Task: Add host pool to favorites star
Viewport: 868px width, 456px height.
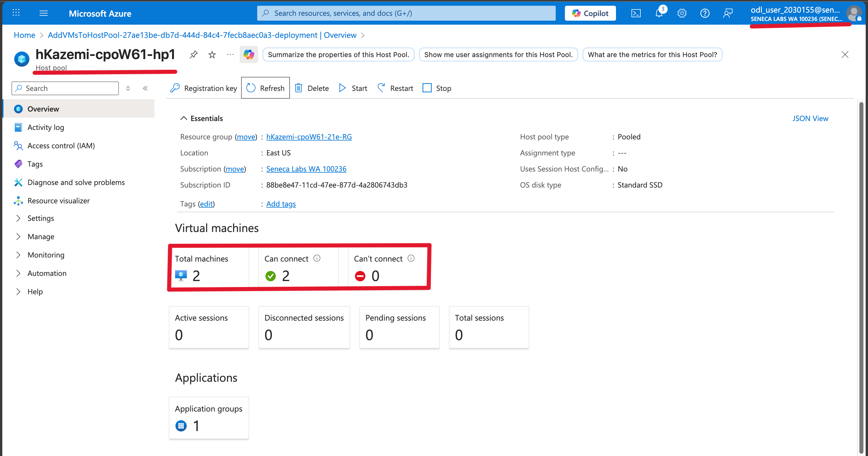Action: pos(212,54)
